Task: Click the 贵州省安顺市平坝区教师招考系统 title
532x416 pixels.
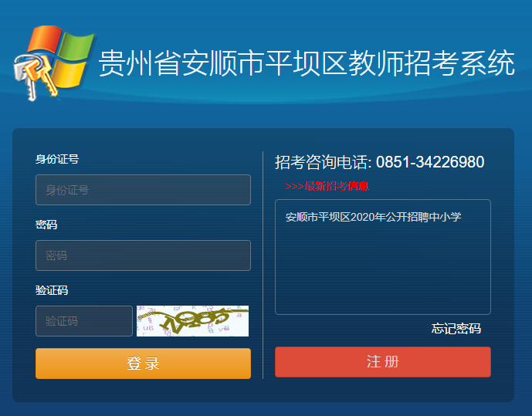Action: [x=307, y=63]
